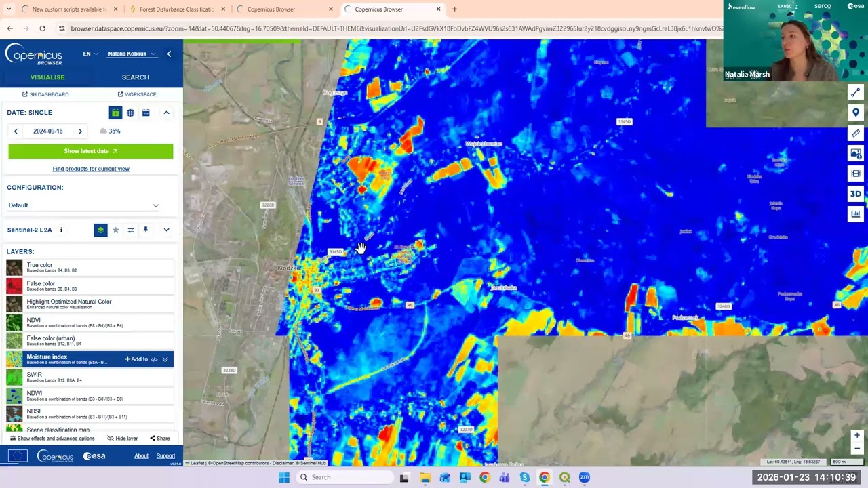Hide layer visibility toggle
Screen dimensions: 868x488
point(122,439)
